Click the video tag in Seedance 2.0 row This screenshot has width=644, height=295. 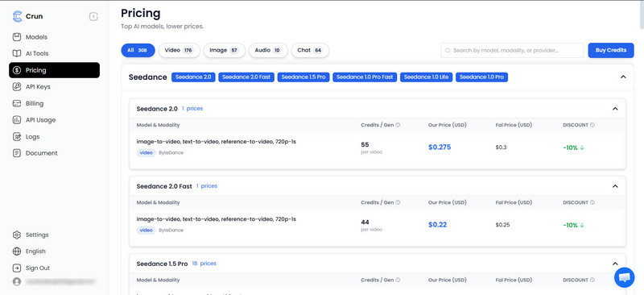pos(147,152)
